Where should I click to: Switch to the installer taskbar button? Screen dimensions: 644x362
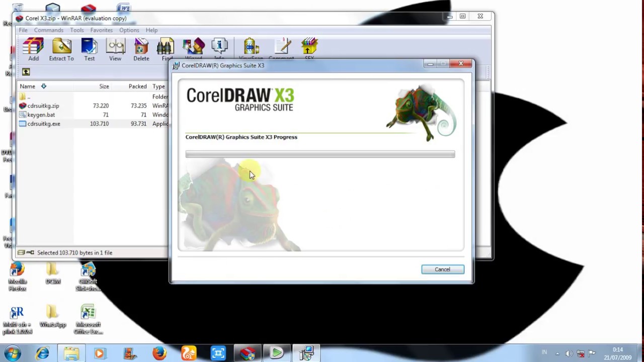(x=306, y=353)
